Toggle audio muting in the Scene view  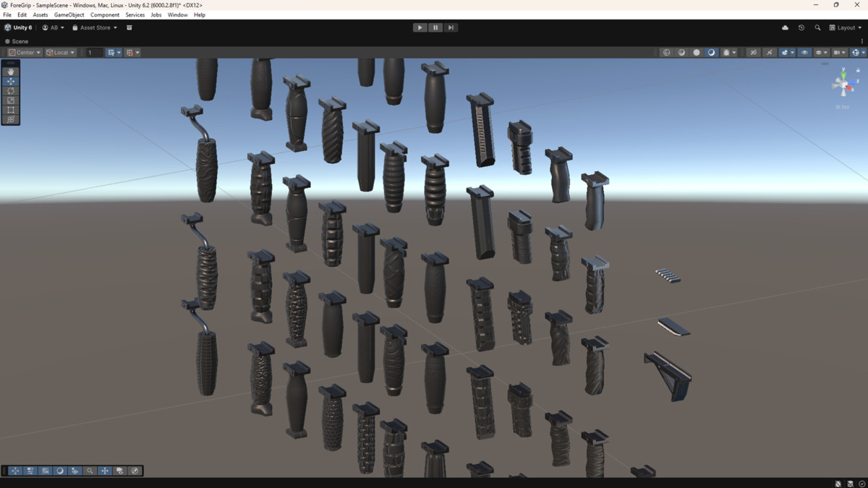point(754,52)
